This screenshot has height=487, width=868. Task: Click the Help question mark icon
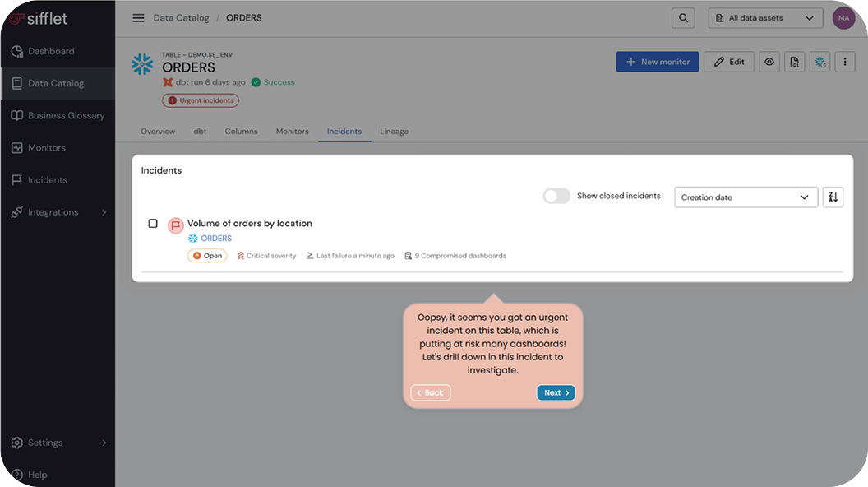tap(17, 475)
